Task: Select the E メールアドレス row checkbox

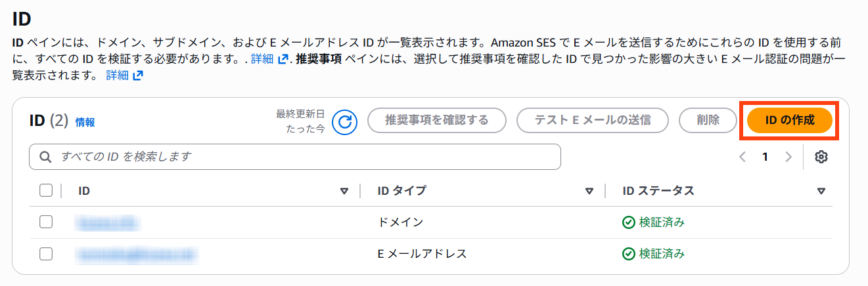Action: [46, 253]
